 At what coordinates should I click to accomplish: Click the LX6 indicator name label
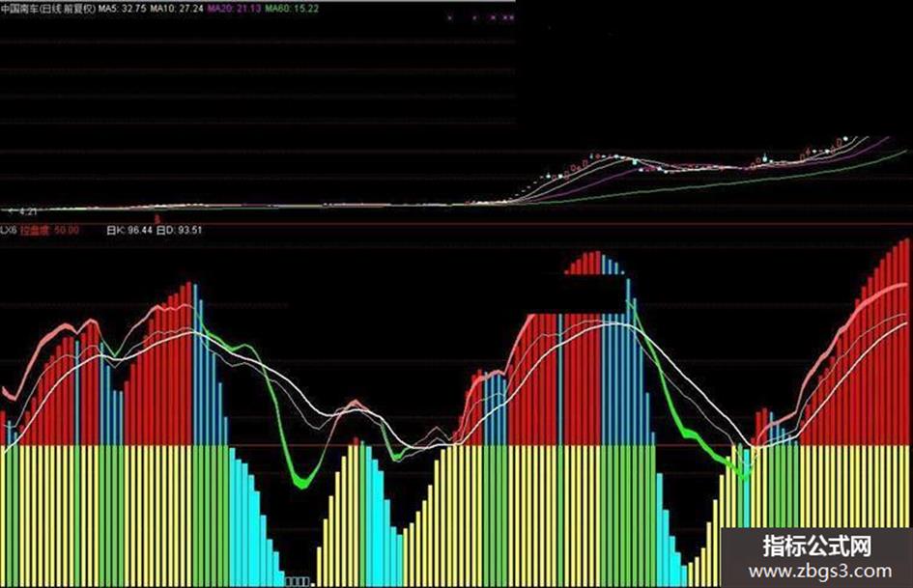[8, 230]
